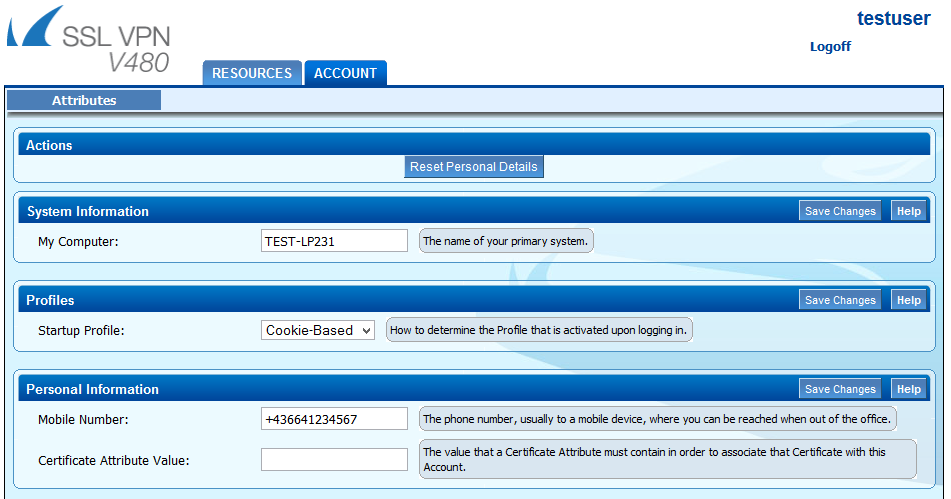
Task: Click the Certificate Attribute hint text
Action: [667, 460]
